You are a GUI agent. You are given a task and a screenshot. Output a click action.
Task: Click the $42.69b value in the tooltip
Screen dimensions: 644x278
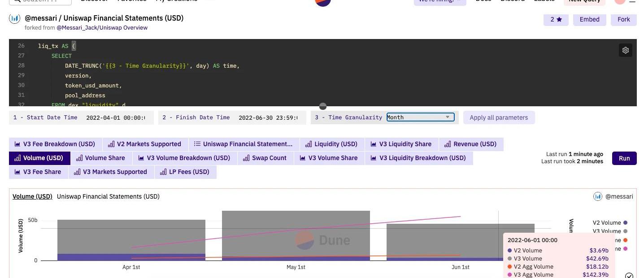point(597,259)
